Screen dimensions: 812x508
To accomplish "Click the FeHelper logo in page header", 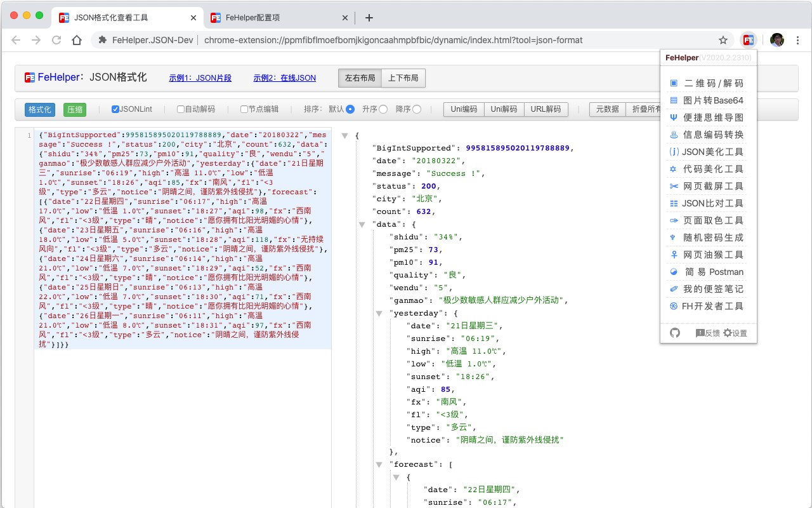I will click(x=30, y=77).
